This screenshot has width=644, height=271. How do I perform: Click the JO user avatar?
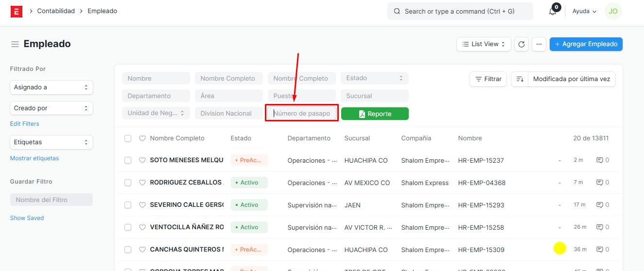click(x=613, y=11)
